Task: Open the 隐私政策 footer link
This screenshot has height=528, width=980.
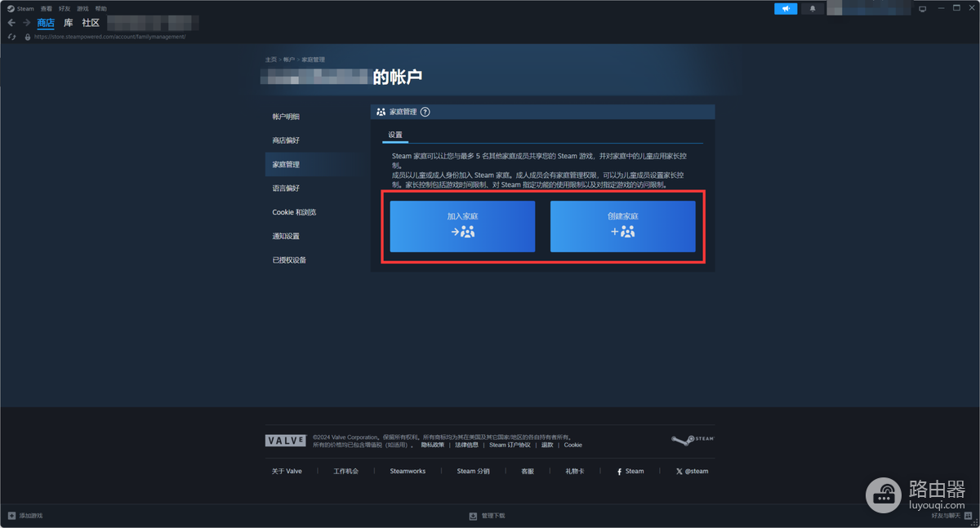Action: coord(433,445)
